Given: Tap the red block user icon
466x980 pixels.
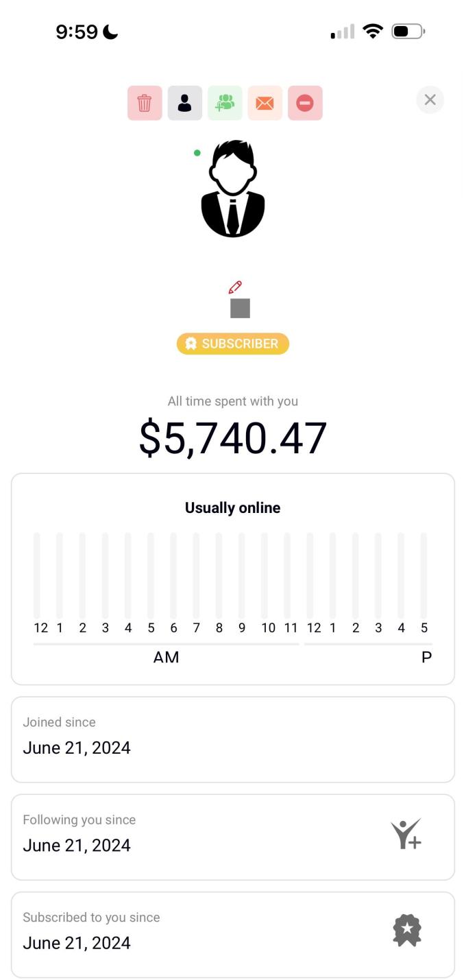Looking at the screenshot, I should [x=305, y=103].
